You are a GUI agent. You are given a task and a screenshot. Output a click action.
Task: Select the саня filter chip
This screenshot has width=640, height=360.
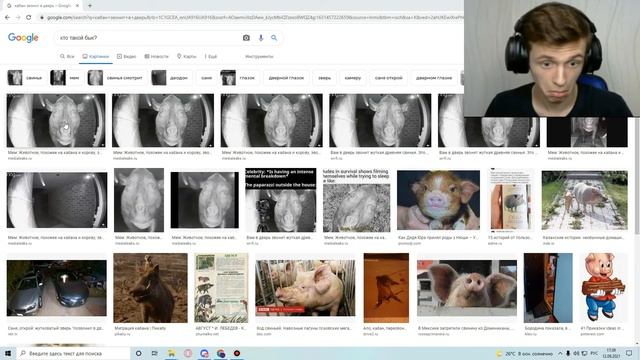(x=207, y=78)
